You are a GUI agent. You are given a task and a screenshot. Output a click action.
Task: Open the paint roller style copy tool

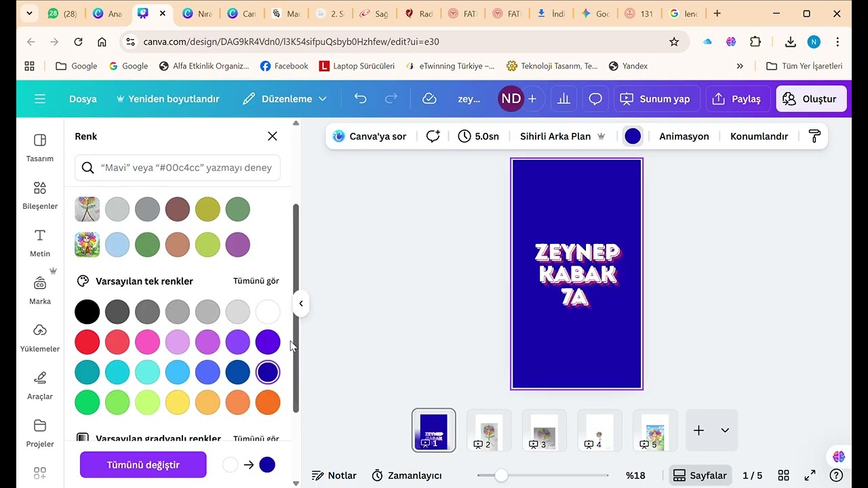click(814, 136)
